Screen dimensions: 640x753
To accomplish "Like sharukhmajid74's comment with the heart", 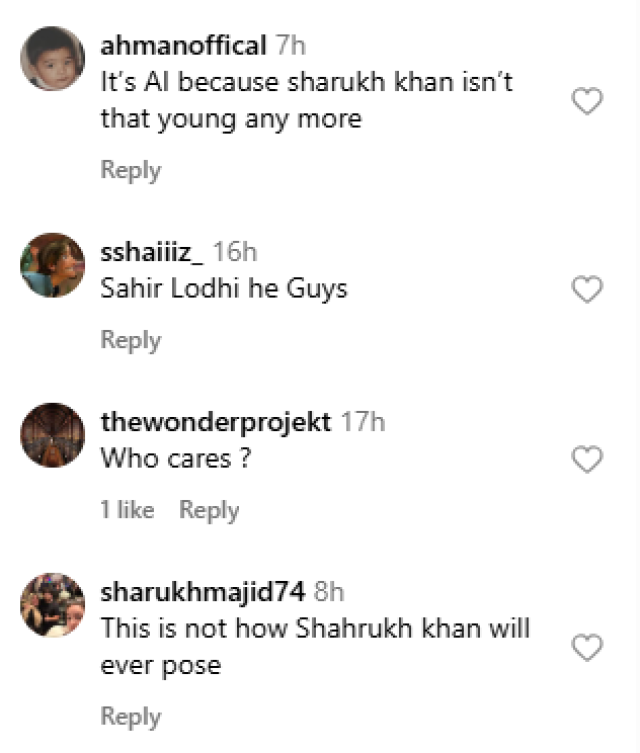I will [587, 647].
